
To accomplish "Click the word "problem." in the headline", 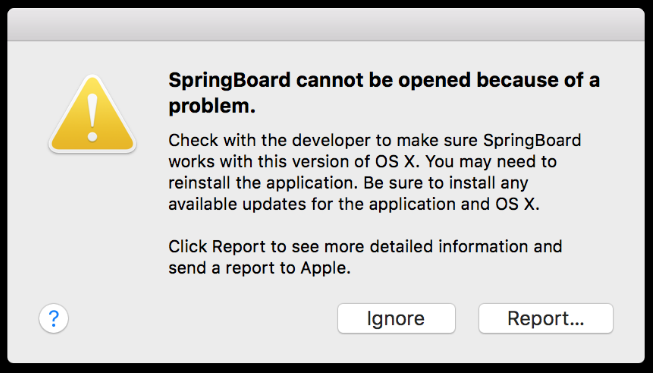I will (x=212, y=107).
